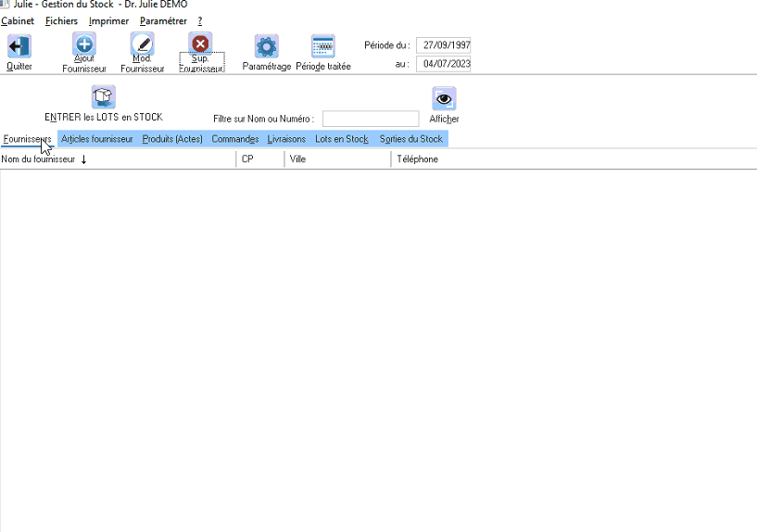Click the Période du start date field

(444, 44)
